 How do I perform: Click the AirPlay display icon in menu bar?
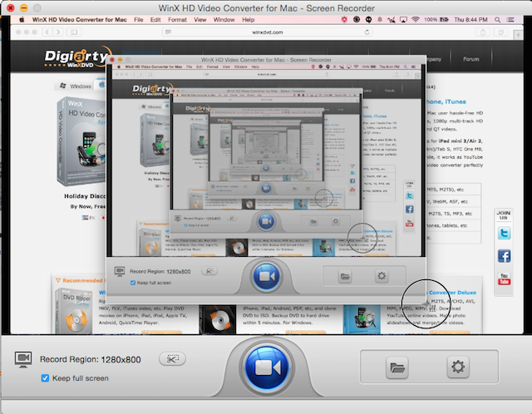point(403,20)
